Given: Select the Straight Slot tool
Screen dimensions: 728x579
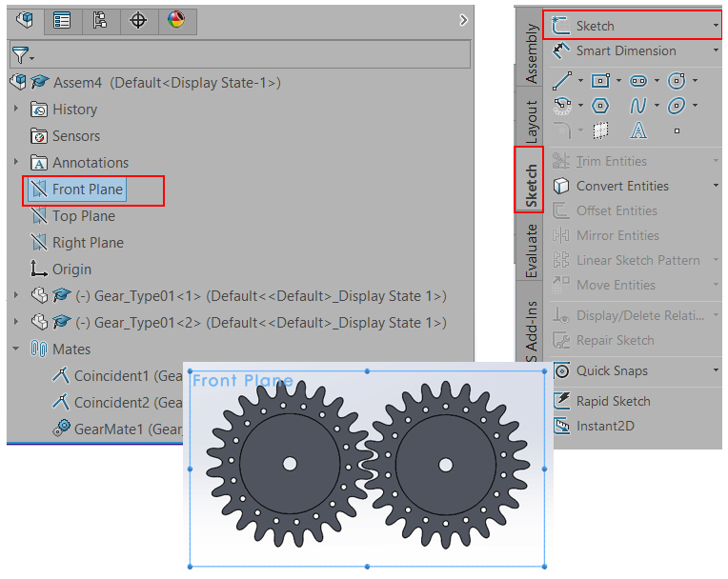Looking at the screenshot, I should click(638, 81).
